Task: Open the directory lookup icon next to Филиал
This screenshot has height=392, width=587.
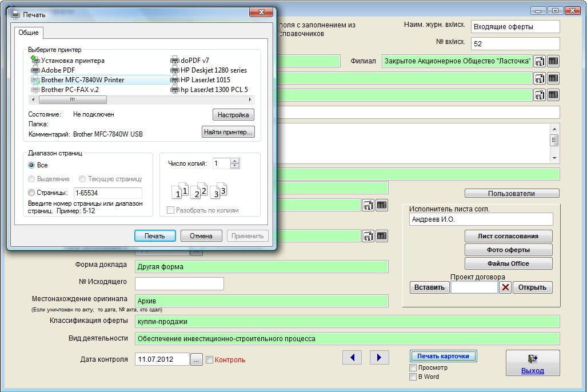Action: tap(540, 61)
